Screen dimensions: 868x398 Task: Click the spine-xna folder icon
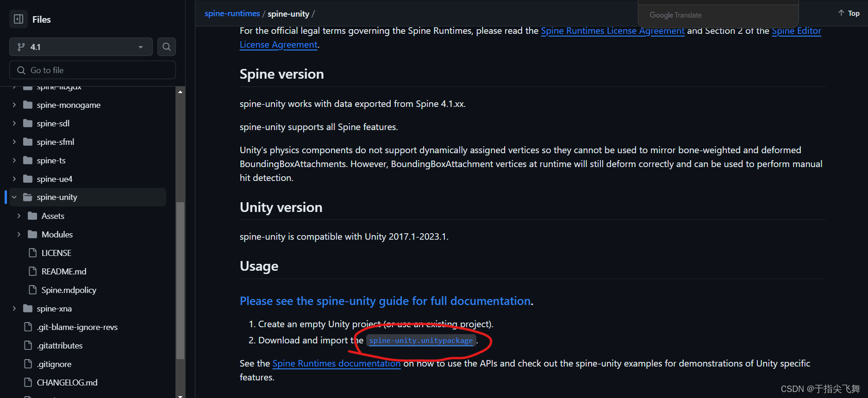click(28, 309)
